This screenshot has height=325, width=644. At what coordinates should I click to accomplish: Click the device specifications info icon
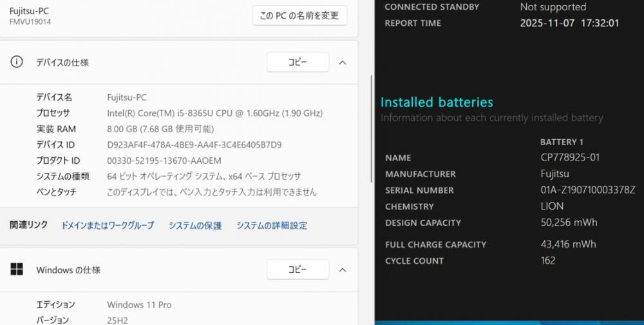click(x=17, y=62)
